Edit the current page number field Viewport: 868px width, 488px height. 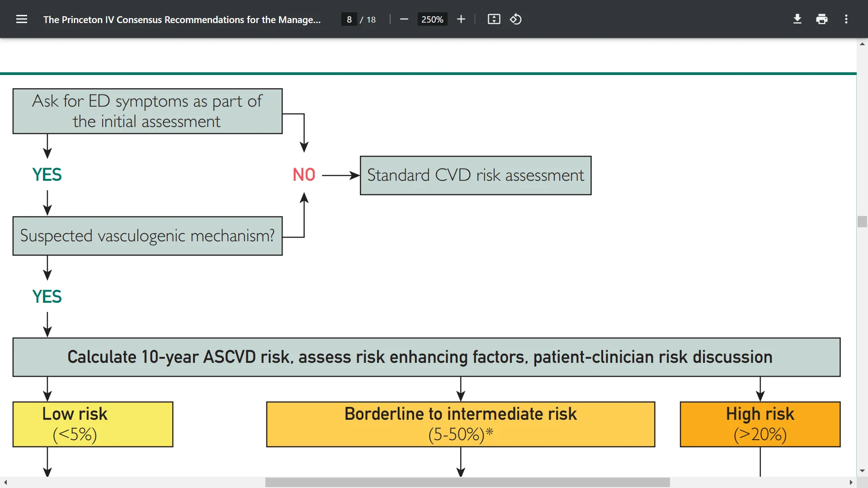349,19
